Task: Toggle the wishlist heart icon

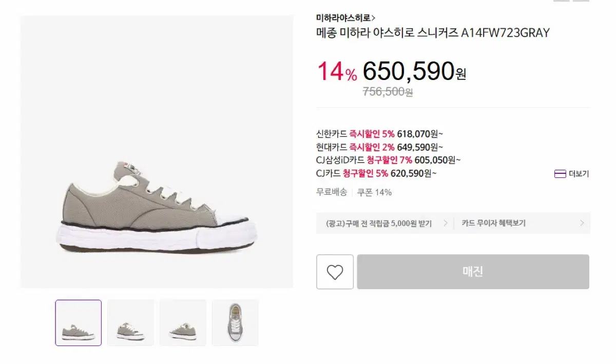Action: 334,272
